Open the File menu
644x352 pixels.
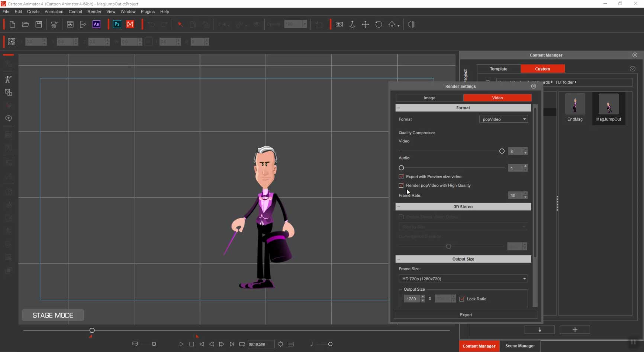pyautogui.click(x=6, y=12)
